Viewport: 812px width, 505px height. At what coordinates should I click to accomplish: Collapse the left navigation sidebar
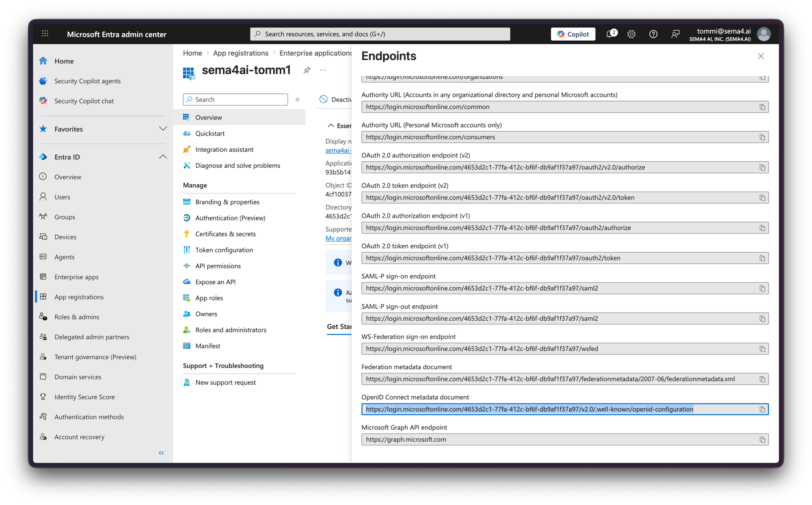pyautogui.click(x=161, y=453)
